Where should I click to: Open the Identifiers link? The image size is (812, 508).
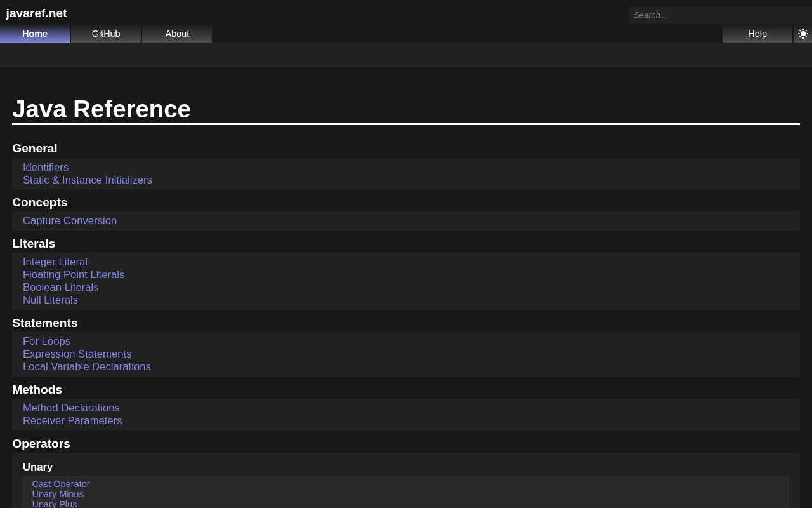click(x=46, y=168)
